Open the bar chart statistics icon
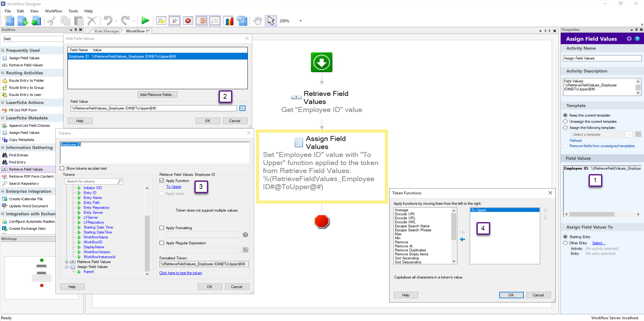Image resolution: width=644 pixels, height=321 pixels. click(x=228, y=21)
